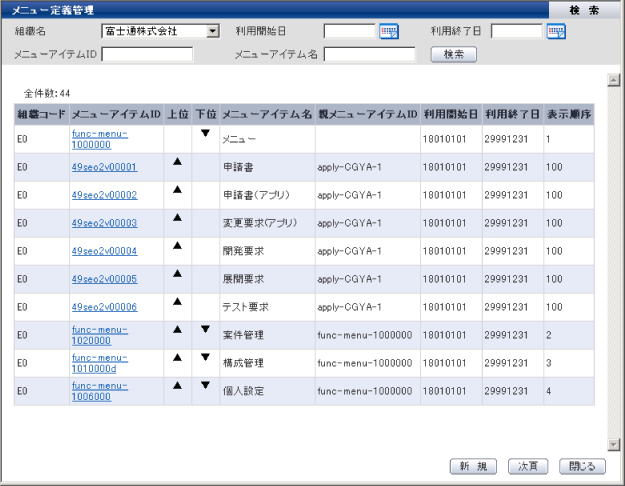Move 個人設定 row up
Image resolution: width=625 pixels, height=486 pixels.
177,385
